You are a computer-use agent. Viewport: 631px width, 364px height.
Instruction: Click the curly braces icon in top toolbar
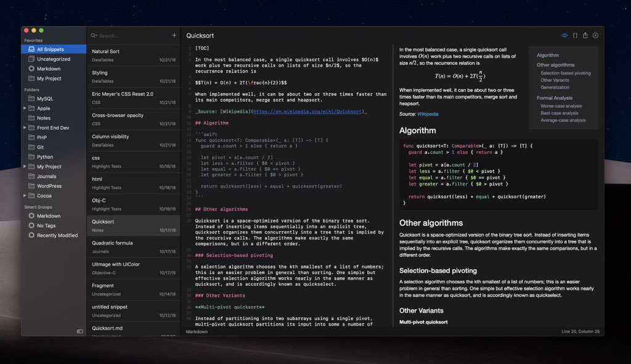tap(575, 35)
